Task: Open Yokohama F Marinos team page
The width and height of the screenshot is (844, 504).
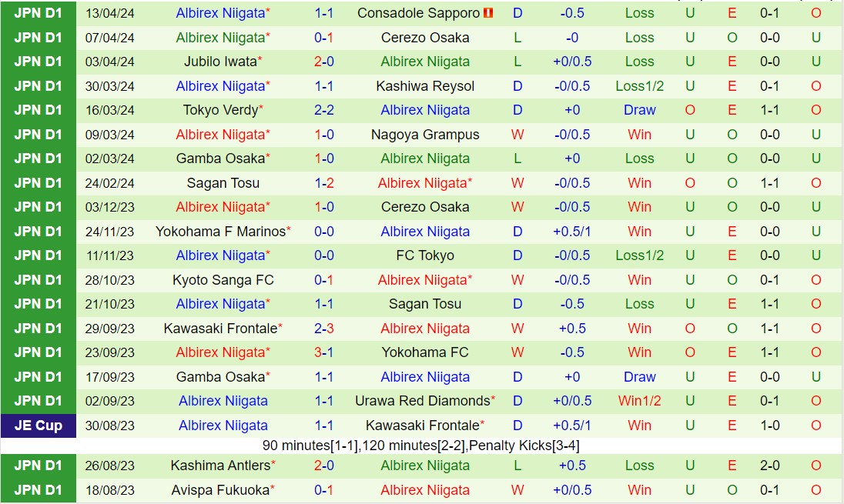Action: coord(220,232)
